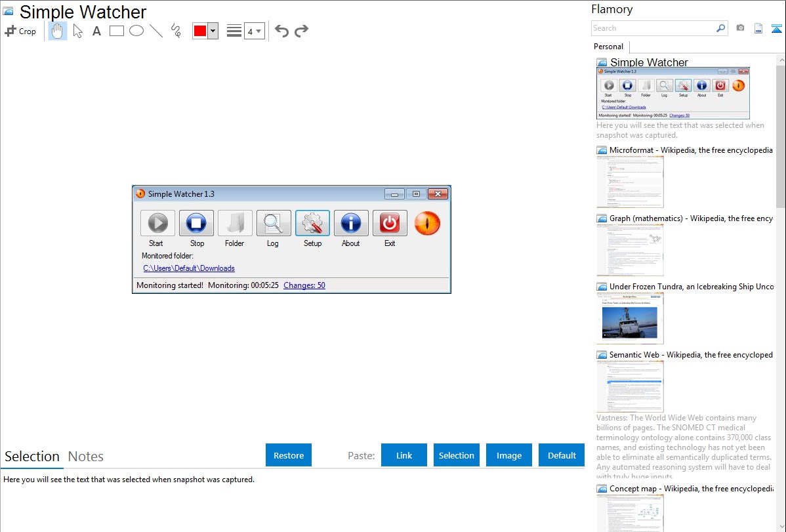Screen dimensions: 786x532
Task: Click the Graph (mathematics) - Wikipedia title
Action: pos(691,218)
